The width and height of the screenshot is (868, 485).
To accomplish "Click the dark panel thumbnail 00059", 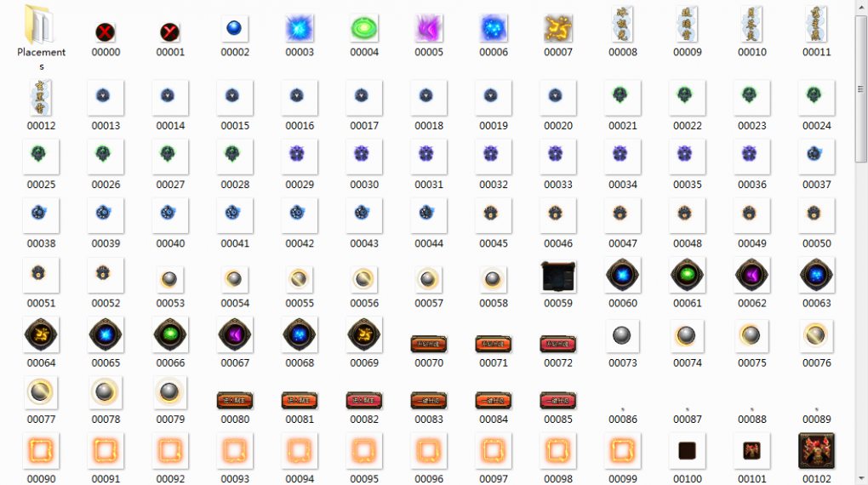I will [558, 277].
